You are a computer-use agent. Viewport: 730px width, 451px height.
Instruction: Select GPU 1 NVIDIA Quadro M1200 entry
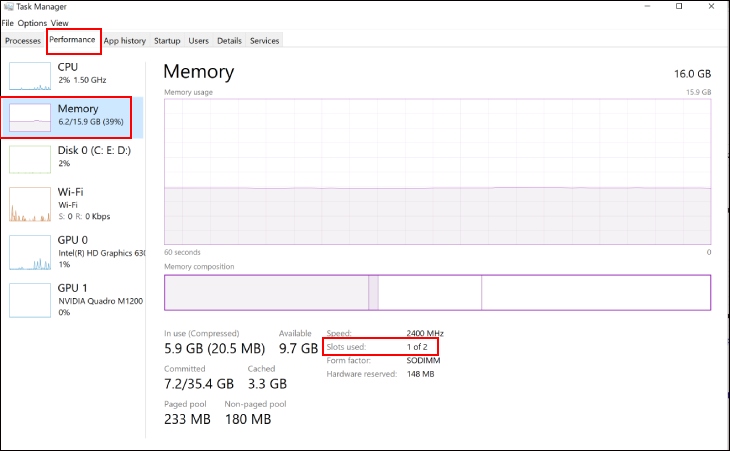coord(72,300)
